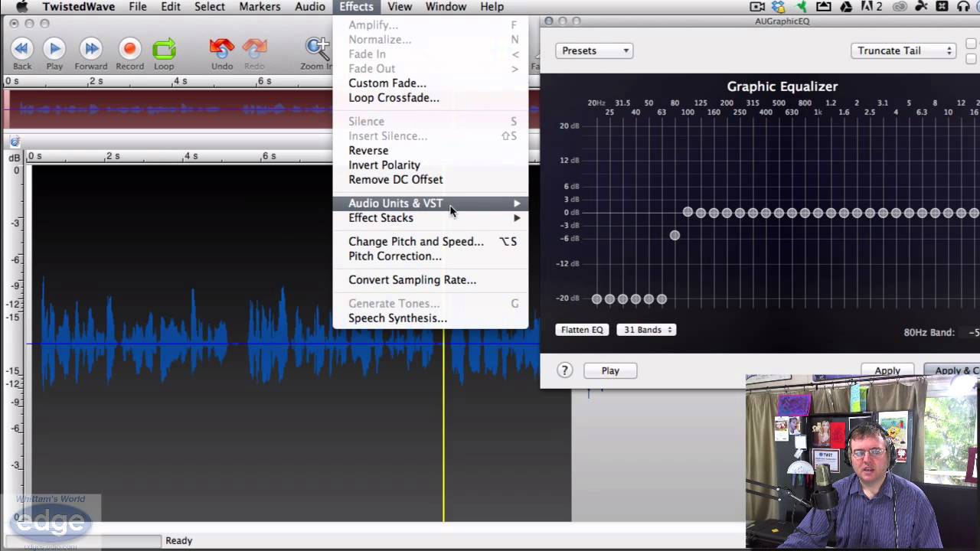Viewport: 980px width, 551px height.
Task: Tick the lower checkbox beside Truncate Tail
Action: pos(972,59)
